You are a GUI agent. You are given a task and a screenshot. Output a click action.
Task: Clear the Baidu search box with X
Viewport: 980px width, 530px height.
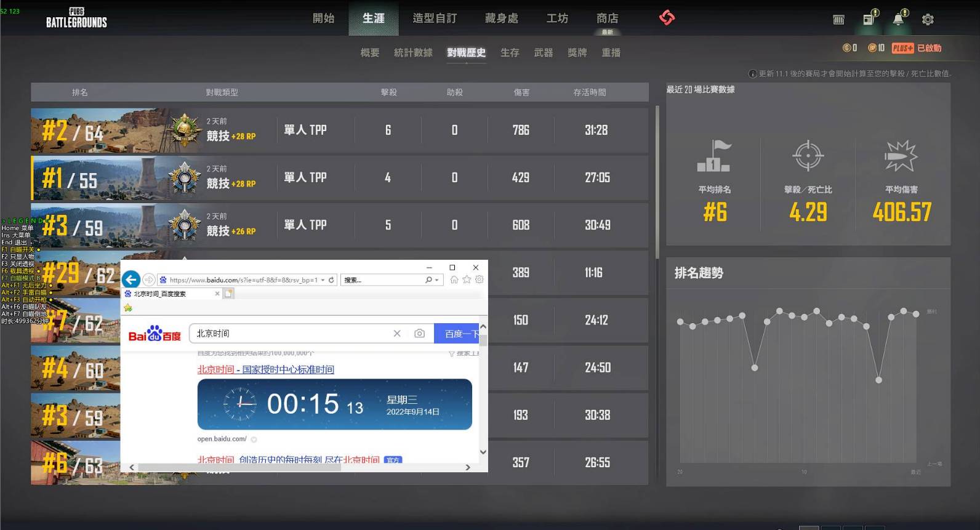(x=397, y=334)
